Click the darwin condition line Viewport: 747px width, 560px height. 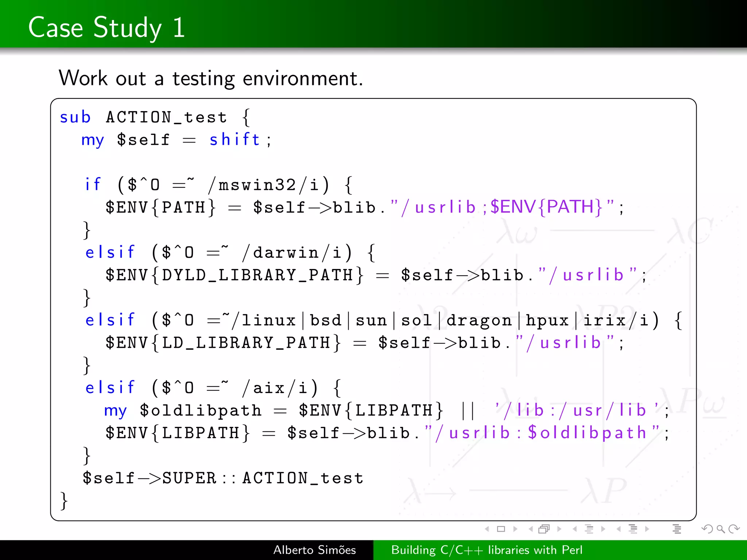231,252
